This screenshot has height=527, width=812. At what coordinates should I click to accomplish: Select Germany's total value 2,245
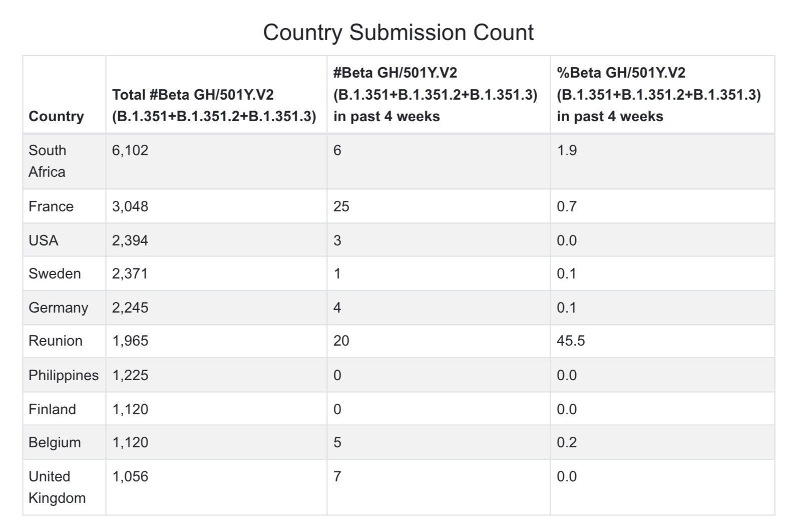(130, 308)
